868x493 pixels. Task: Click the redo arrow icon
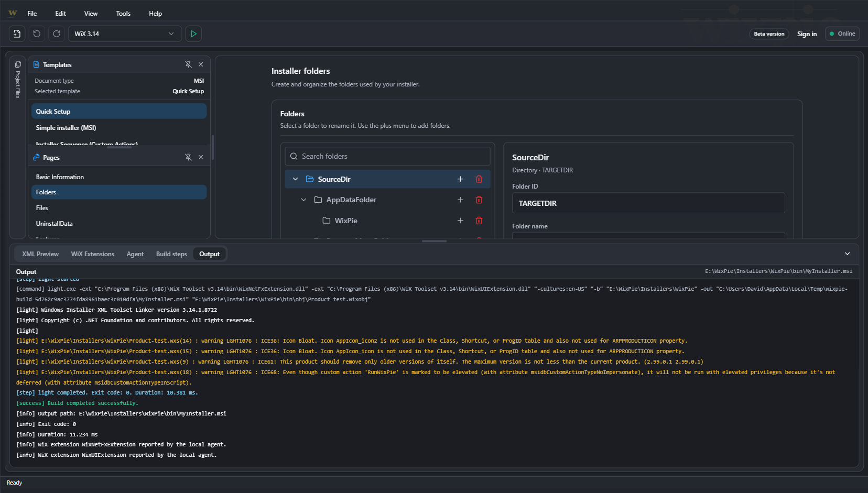(x=57, y=34)
